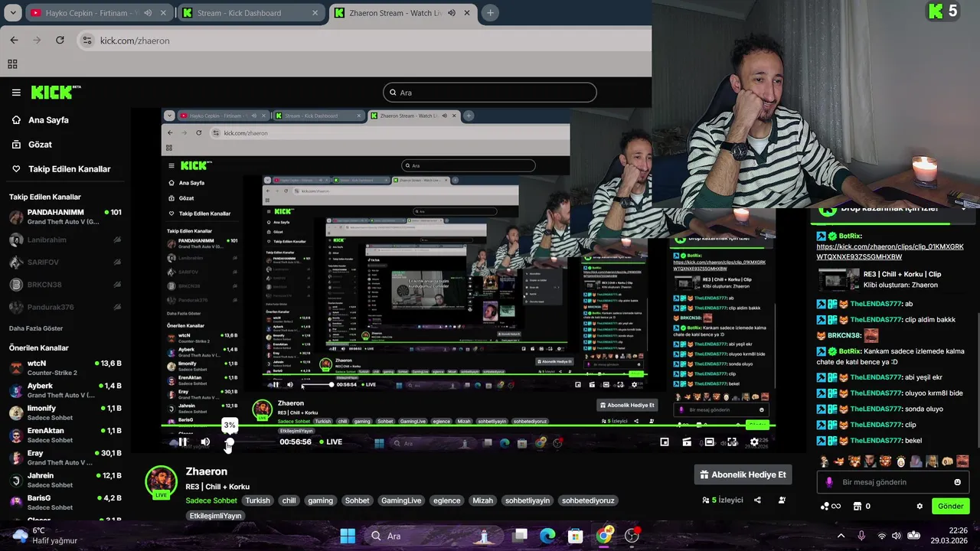Reload the page in Chrome
Image resolution: width=980 pixels, height=551 pixels.
coord(60,40)
